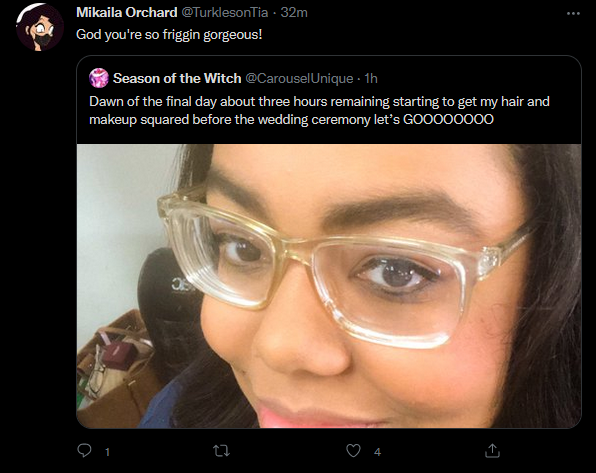Click the eyeglasses area of the selfie image
This screenshot has width=596, height=473.
[342, 266]
